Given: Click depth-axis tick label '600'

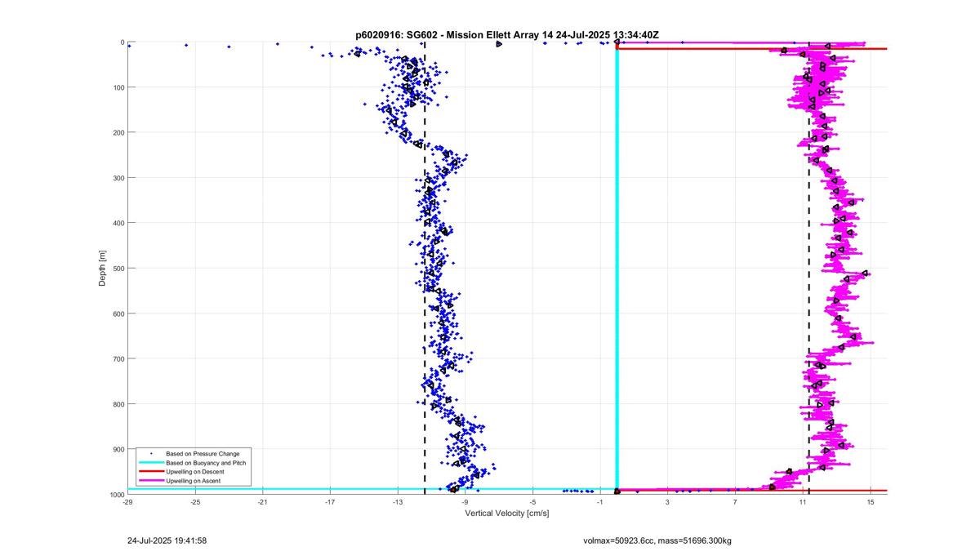Looking at the screenshot, I should [118, 314].
